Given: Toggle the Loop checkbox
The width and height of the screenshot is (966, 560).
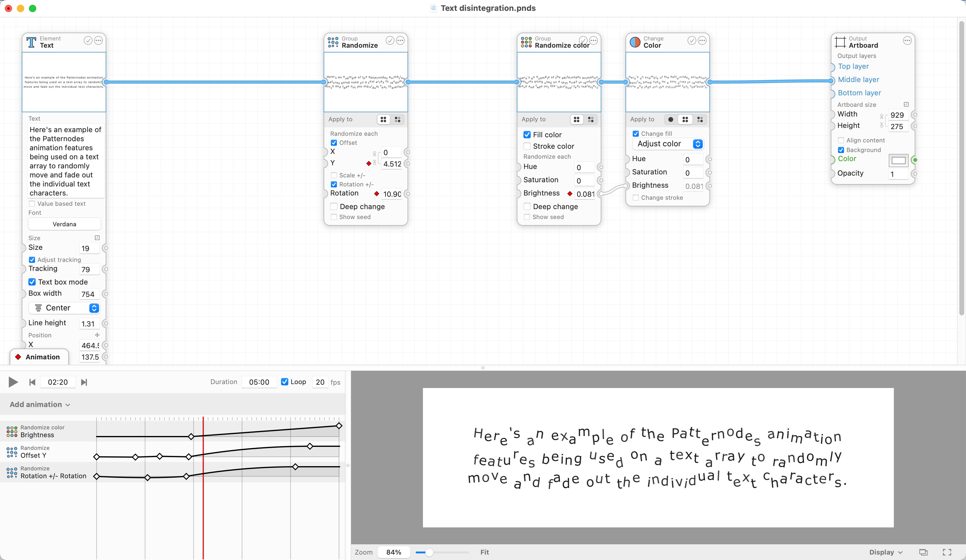Looking at the screenshot, I should coord(285,381).
